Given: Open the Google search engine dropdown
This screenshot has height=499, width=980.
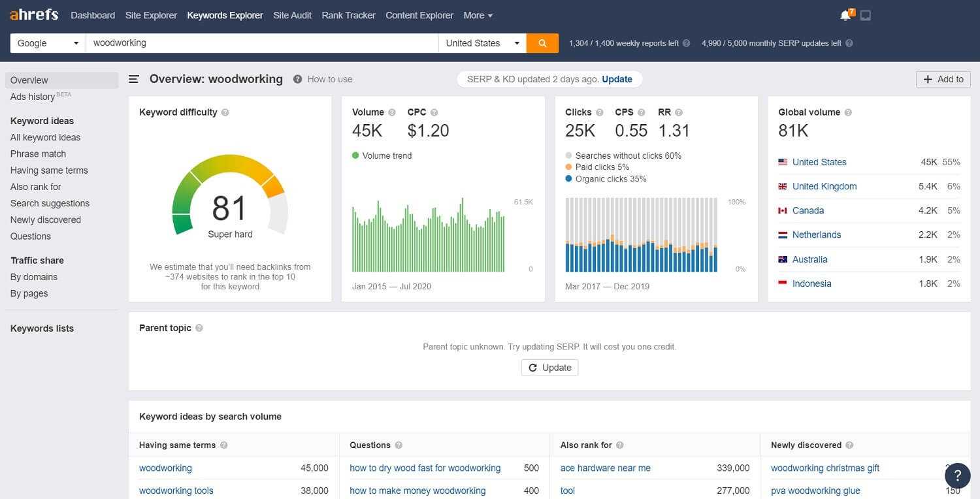Looking at the screenshot, I should click(48, 43).
